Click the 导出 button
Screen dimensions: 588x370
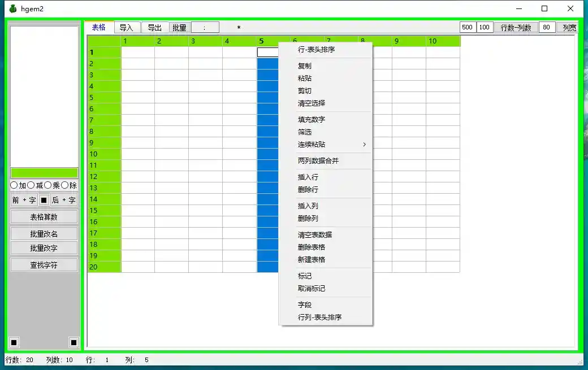pos(155,27)
